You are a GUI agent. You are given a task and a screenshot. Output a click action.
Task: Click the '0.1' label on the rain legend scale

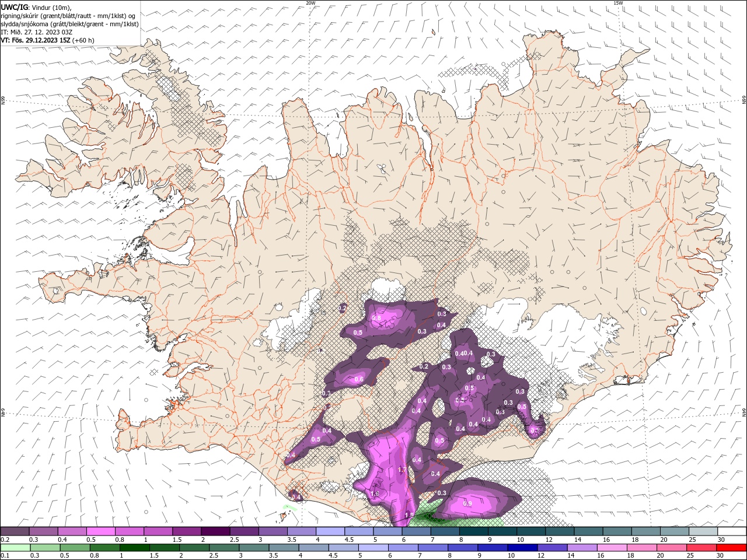(5, 556)
